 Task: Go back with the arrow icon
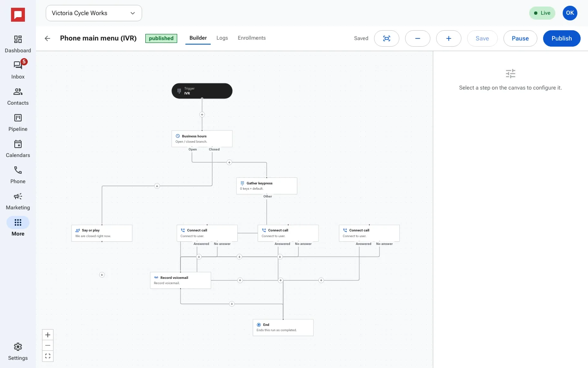pyautogui.click(x=47, y=38)
